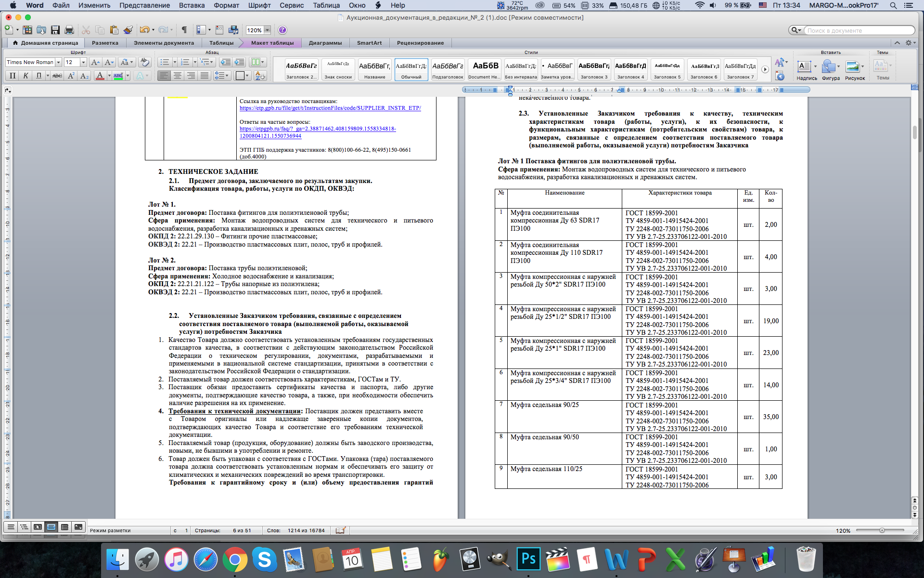Viewport: 924px width, 578px height.
Task: Show formatting marks with pilcrow icon
Action: tap(184, 30)
